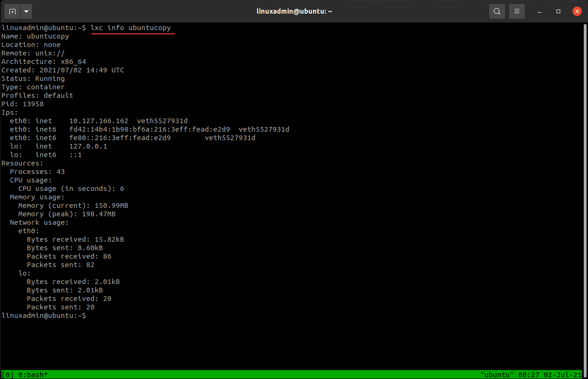This screenshot has height=379, width=588.
Task: Click the tmux window 0:bash* in status bar
Action: (33, 375)
